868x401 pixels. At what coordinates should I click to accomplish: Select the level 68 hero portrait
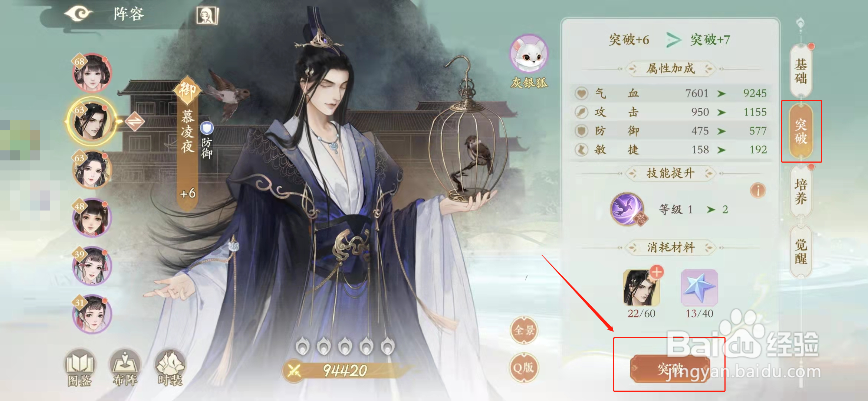[92, 73]
